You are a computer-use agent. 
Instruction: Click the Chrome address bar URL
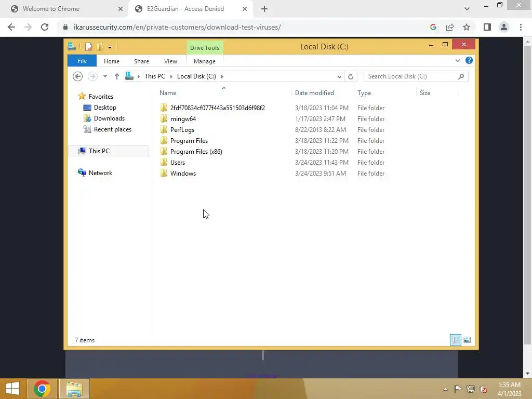(177, 27)
